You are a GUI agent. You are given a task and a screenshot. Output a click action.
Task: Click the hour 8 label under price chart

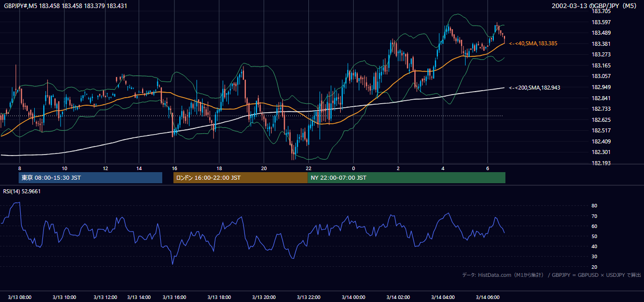pos(20,168)
